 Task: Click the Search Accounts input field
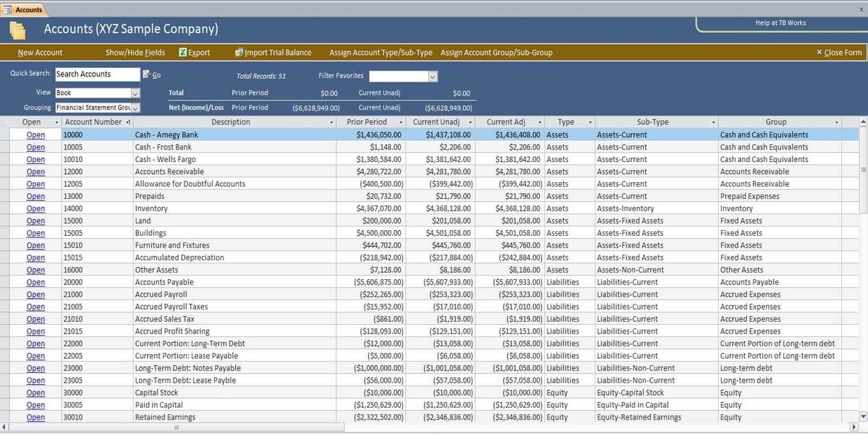click(97, 75)
